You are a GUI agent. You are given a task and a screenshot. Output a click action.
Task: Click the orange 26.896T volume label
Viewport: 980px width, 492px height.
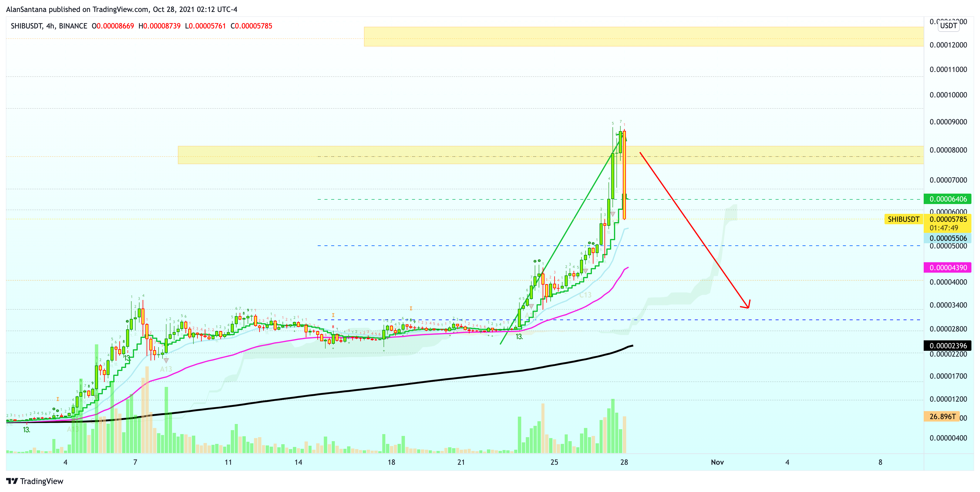(x=941, y=416)
